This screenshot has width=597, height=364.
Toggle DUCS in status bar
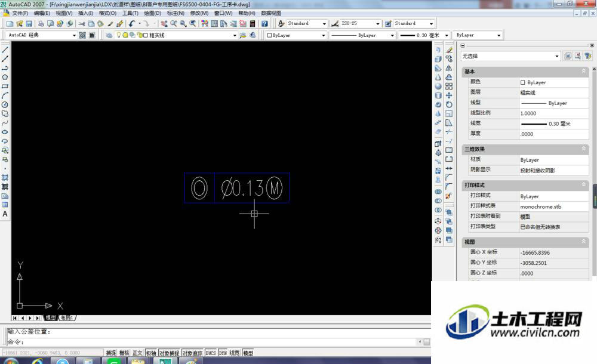click(211, 353)
